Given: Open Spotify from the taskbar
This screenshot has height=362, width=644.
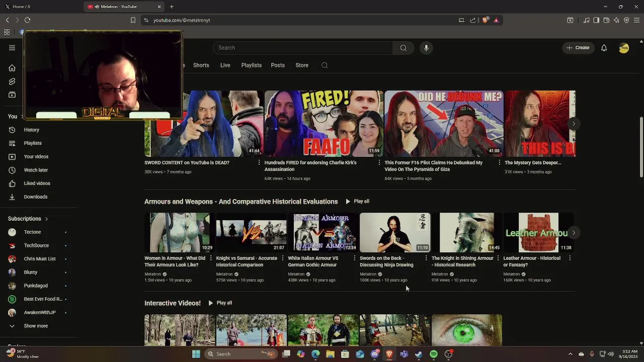Looking at the screenshot, I should pos(434,354).
